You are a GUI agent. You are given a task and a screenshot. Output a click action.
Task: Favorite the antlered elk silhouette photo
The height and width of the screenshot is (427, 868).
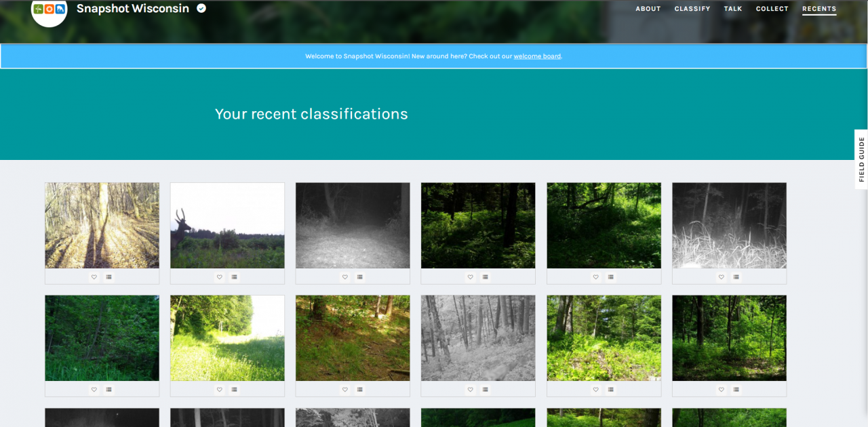[x=220, y=277]
